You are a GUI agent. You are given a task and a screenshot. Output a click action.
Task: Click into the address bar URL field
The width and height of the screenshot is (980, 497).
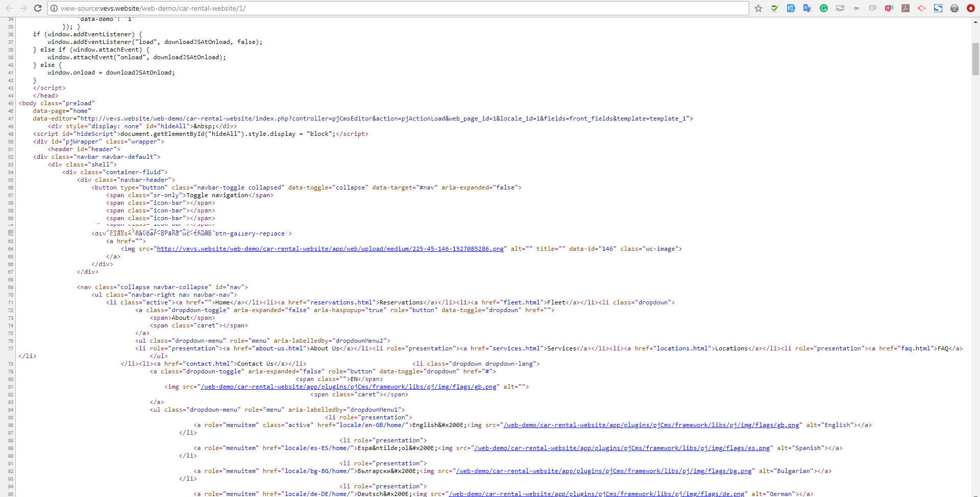click(x=357, y=8)
